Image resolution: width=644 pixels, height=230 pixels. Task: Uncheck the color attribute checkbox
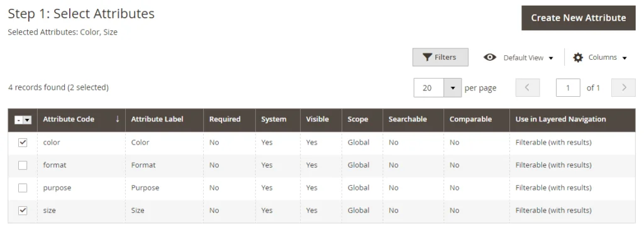pos(23,143)
